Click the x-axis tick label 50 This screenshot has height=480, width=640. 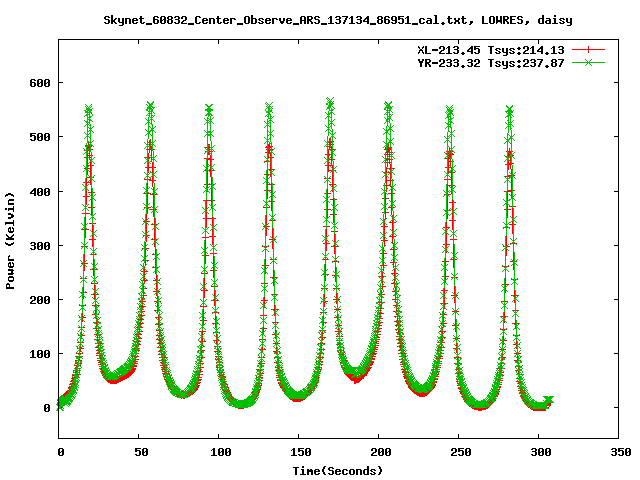(x=141, y=452)
